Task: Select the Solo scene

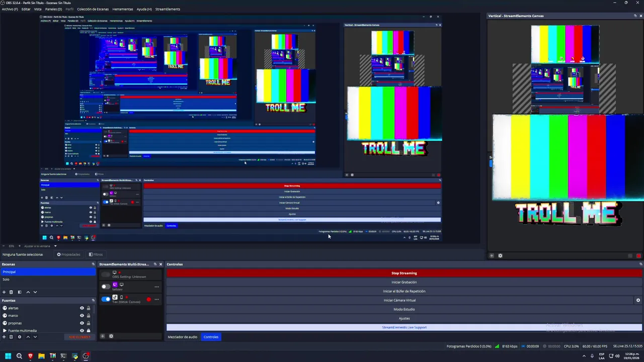Action: (48, 279)
